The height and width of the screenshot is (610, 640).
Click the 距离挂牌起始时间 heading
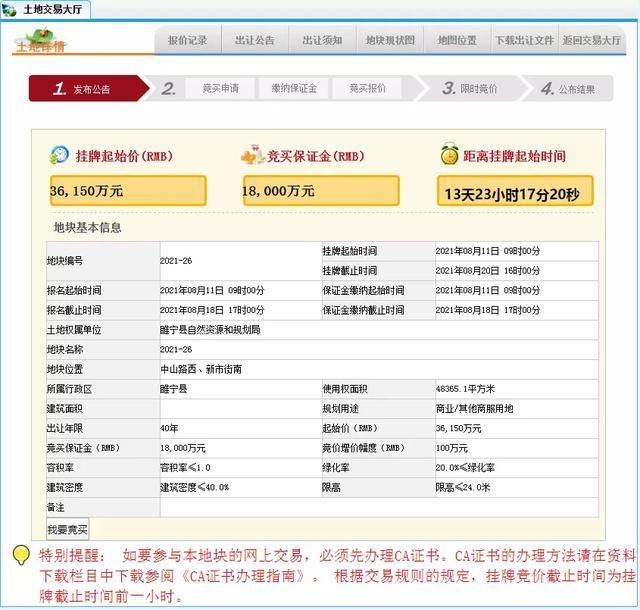(514, 156)
